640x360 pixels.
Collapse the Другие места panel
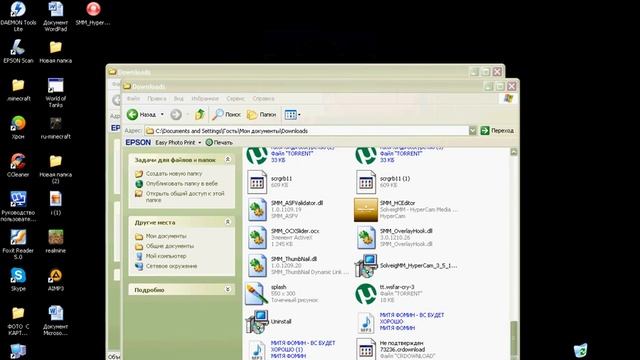(228, 222)
